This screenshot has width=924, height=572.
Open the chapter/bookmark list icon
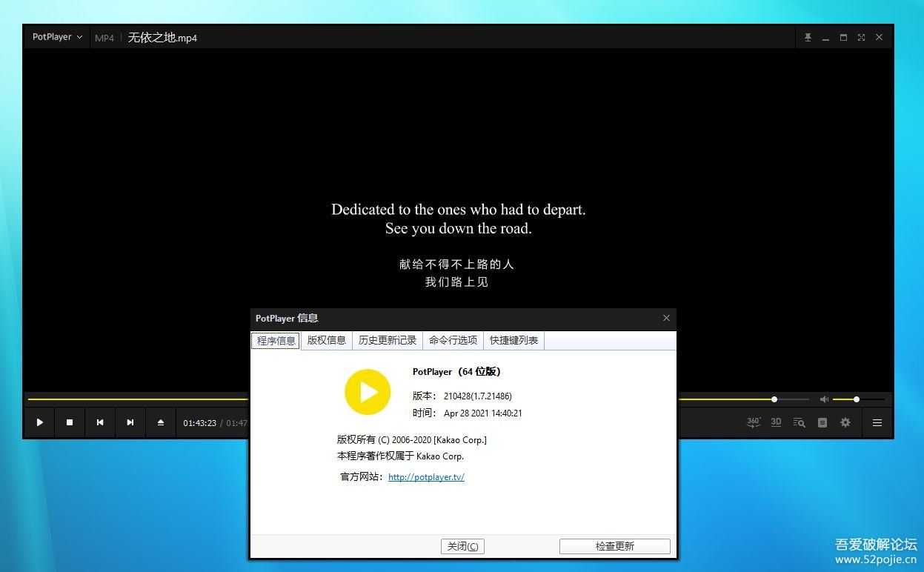822,422
